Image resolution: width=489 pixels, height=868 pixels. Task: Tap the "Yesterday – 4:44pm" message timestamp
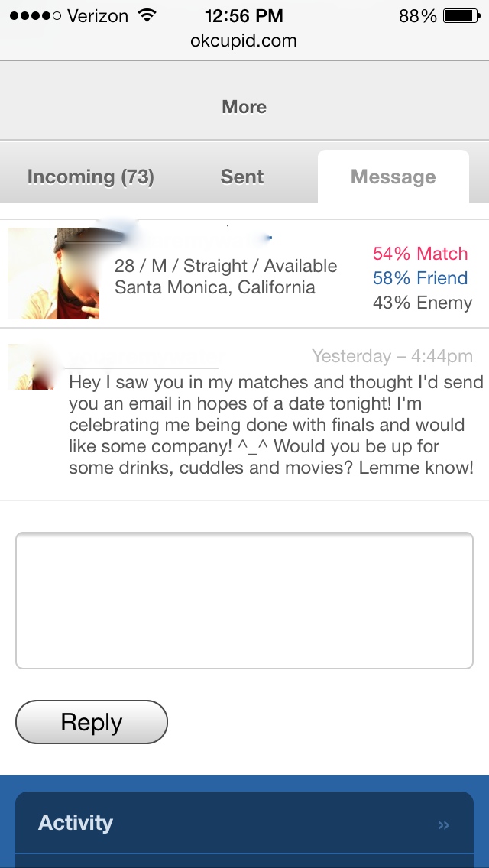[x=392, y=356]
